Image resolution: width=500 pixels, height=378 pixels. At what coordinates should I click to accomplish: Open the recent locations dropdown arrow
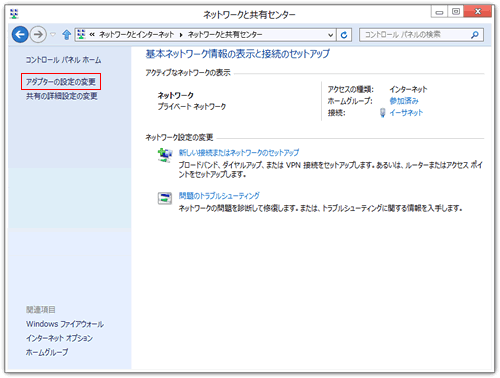53,34
